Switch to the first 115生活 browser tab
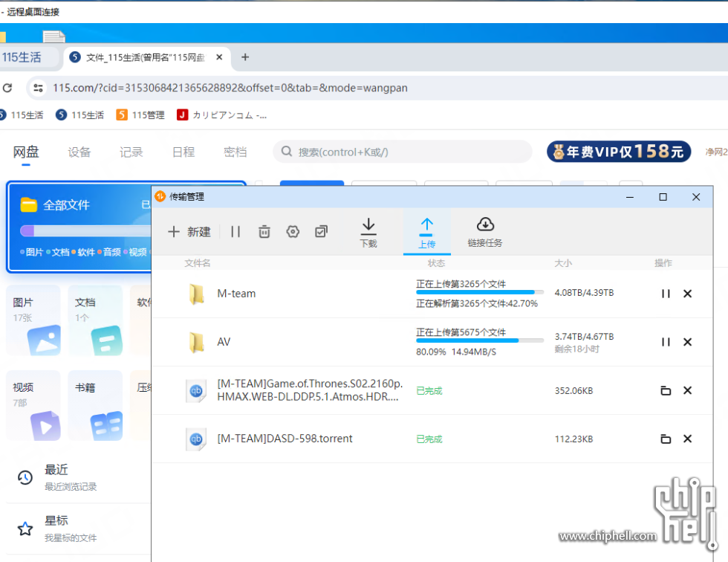 tap(28, 57)
